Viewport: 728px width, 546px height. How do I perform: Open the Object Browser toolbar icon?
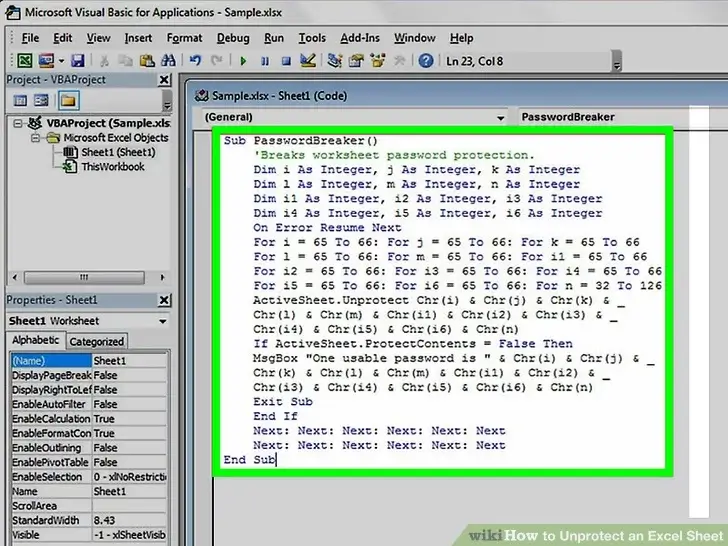[377, 61]
